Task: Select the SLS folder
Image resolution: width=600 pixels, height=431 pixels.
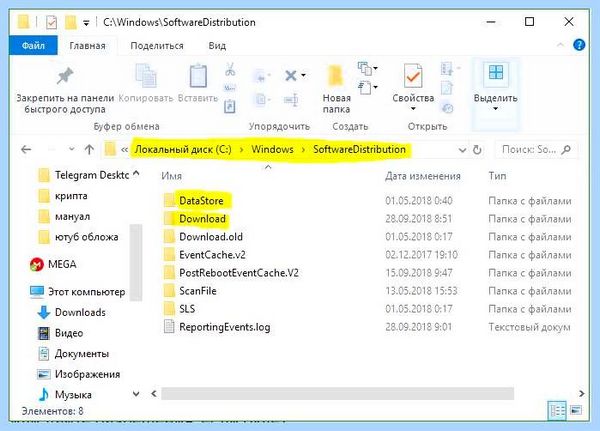Action: (x=187, y=309)
